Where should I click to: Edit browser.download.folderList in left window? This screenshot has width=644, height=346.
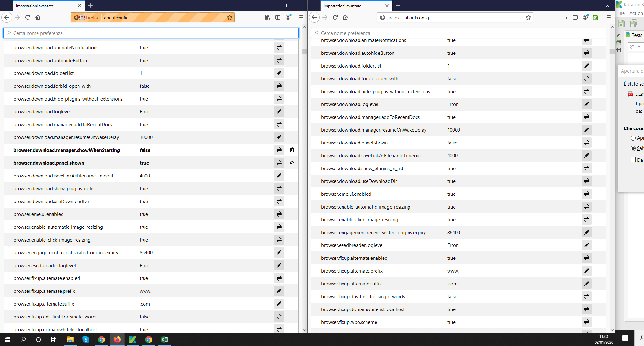279,73
